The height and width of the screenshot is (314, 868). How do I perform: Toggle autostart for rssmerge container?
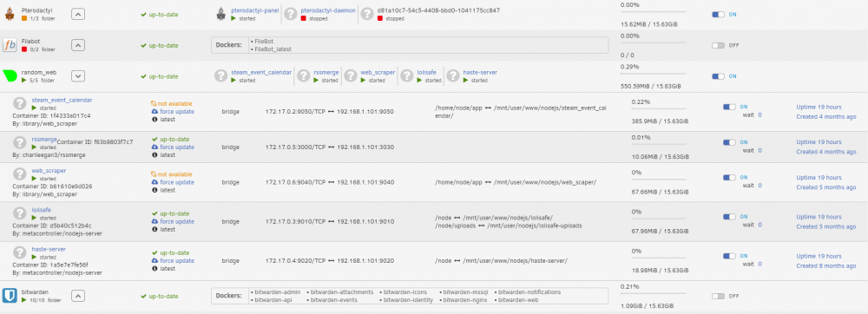pyautogui.click(x=730, y=142)
